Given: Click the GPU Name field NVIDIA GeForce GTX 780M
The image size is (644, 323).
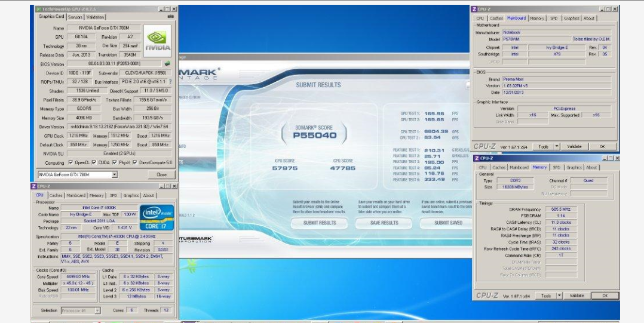Looking at the screenshot, I should (105, 28).
